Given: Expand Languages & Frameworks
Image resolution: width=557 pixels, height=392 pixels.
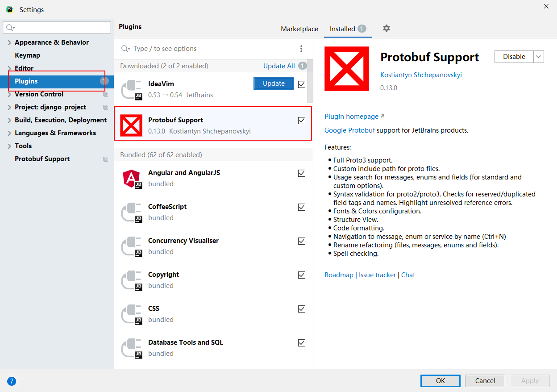Looking at the screenshot, I should tap(9, 133).
